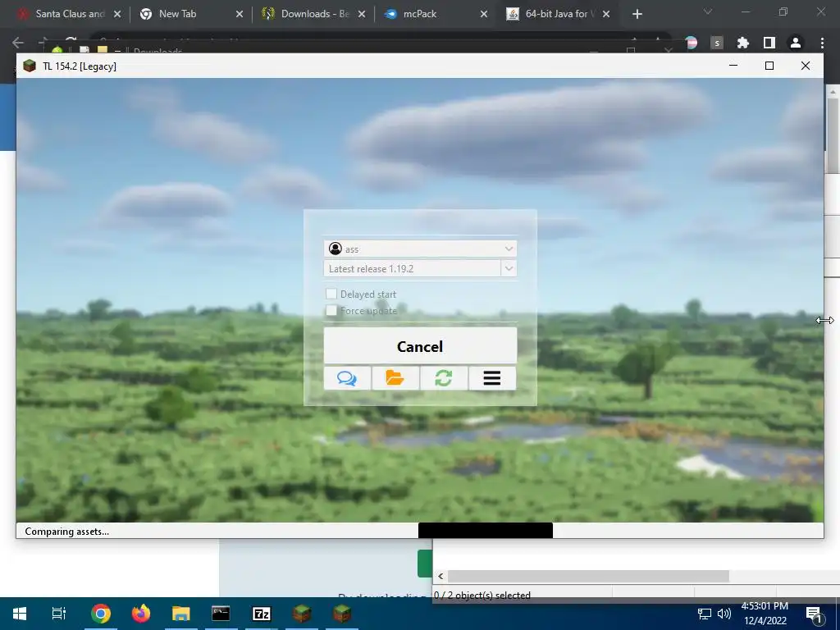Click the account avatar icon beside 'ass'
The height and width of the screenshot is (630, 840).
click(336, 249)
